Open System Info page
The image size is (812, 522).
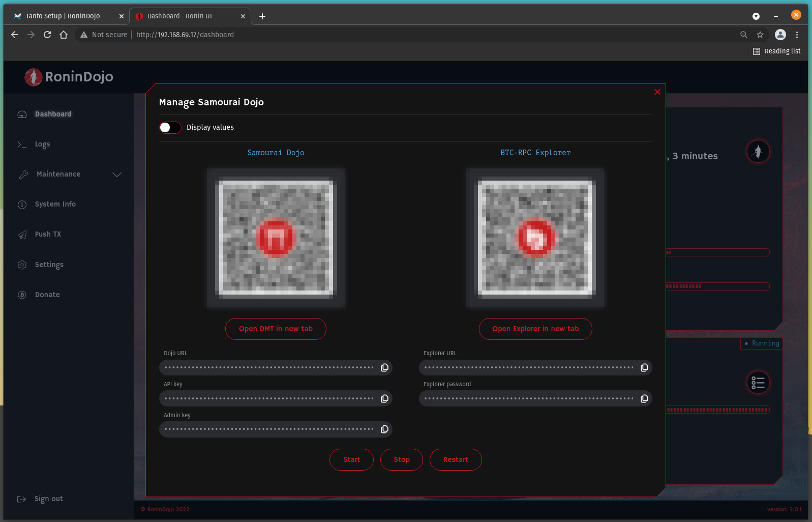55,204
